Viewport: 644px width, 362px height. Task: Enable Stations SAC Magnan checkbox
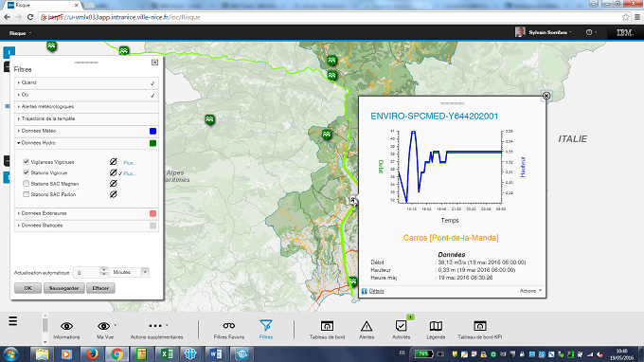pyautogui.click(x=27, y=184)
